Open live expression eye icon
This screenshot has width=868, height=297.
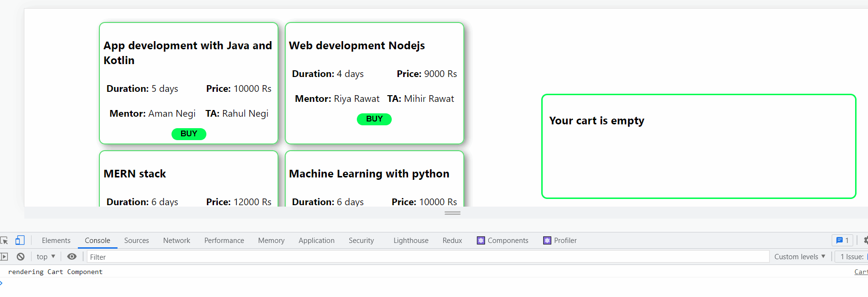[72, 257]
